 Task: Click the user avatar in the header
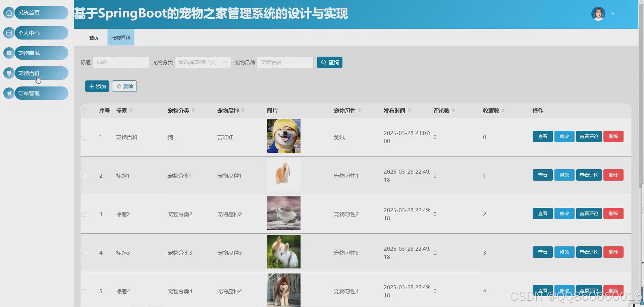coord(598,14)
